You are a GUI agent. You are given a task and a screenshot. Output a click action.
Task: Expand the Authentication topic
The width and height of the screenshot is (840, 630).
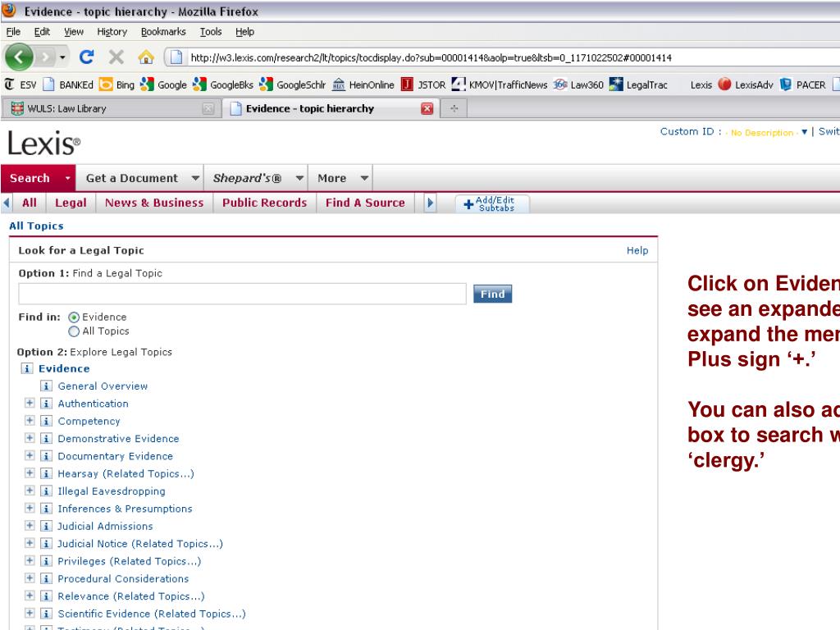(30, 403)
